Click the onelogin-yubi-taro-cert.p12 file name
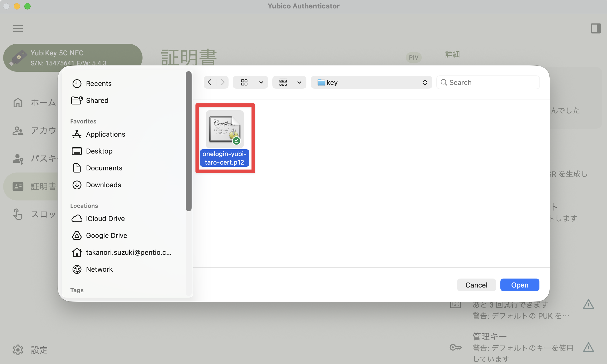Image resolution: width=607 pixels, height=364 pixels. pos(225,158)
